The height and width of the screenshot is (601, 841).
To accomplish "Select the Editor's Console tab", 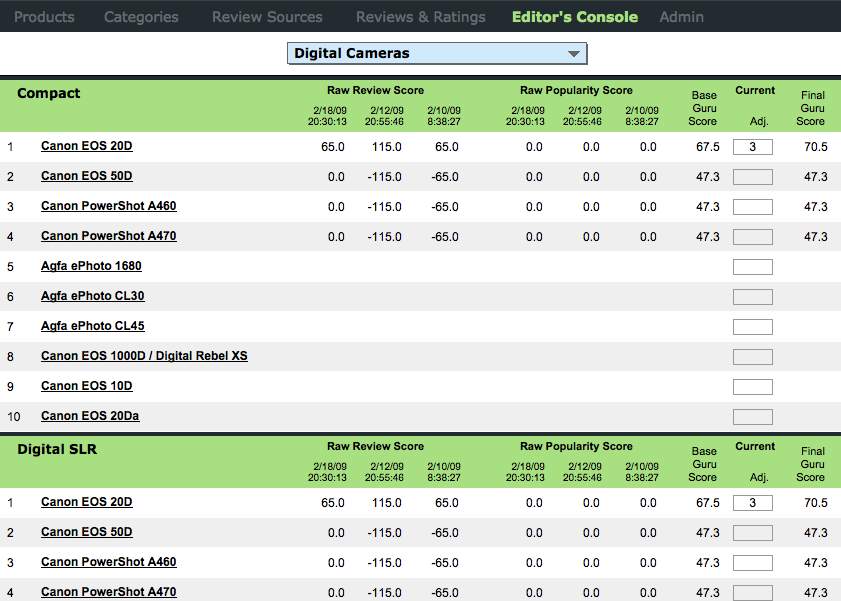I will tap(574, 17).
